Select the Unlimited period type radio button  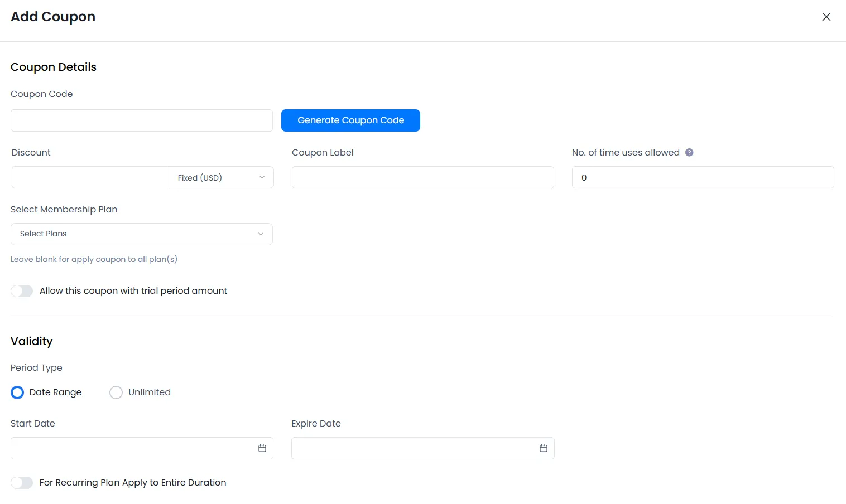click(116, 392)
